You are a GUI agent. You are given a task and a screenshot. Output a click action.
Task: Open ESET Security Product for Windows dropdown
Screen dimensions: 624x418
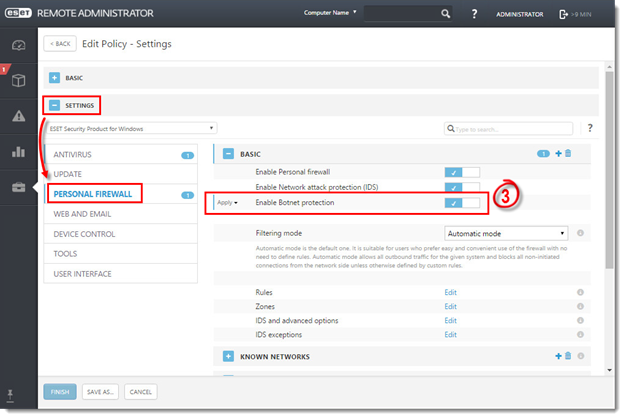pos(132,128)
